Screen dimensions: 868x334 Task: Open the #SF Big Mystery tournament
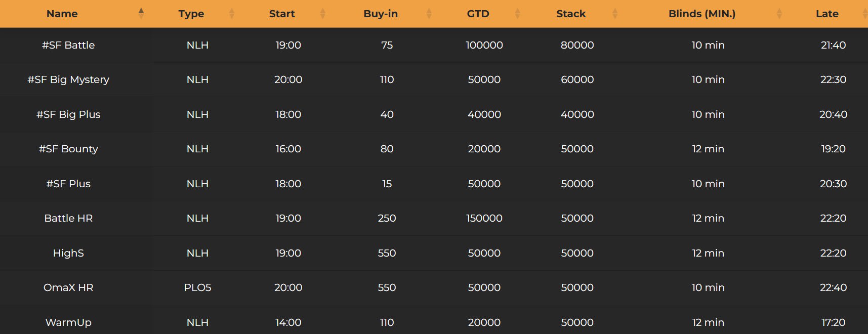point(434,79)
